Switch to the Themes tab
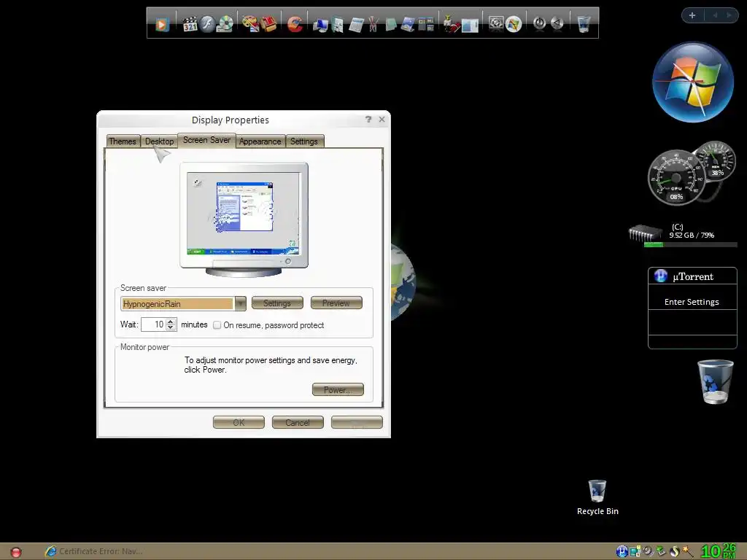 point(123,141)
